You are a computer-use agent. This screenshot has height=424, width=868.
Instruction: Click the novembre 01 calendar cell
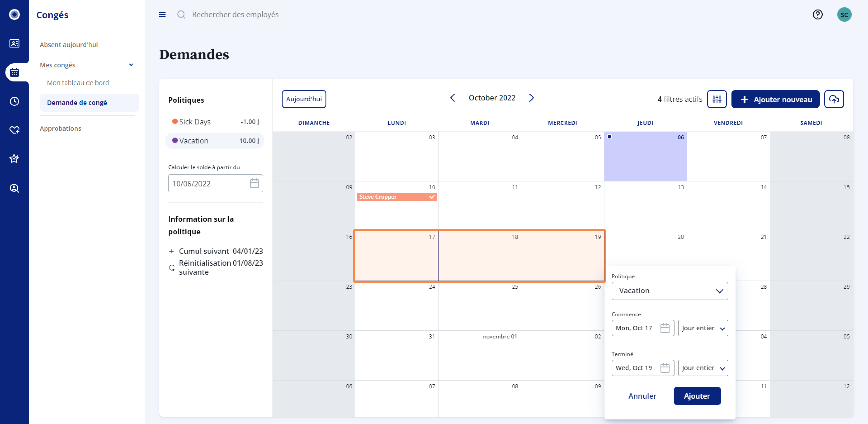point(479,355)
